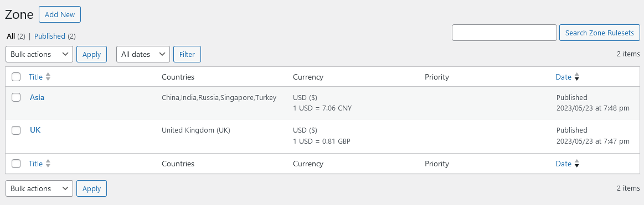This screenshot has height=205, width=644.
Task: Check the box for the Asia zone
Action: pyautogui.click(x=16, y=97)
